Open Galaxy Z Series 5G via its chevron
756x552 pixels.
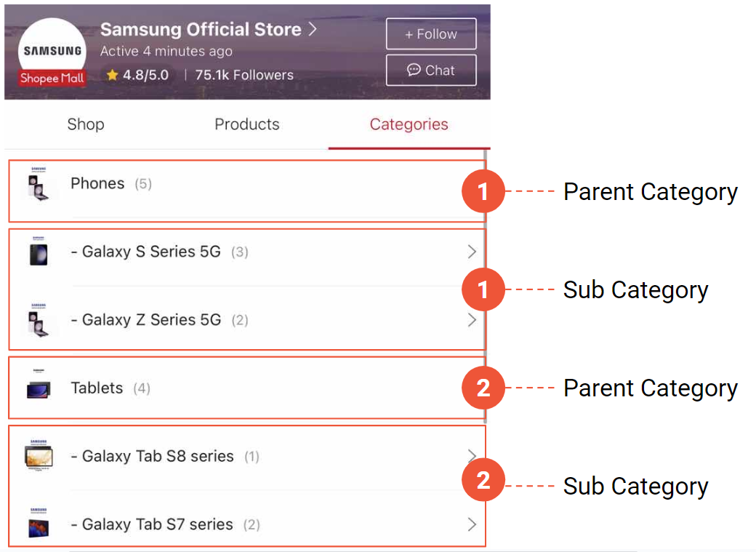[472, 320]
